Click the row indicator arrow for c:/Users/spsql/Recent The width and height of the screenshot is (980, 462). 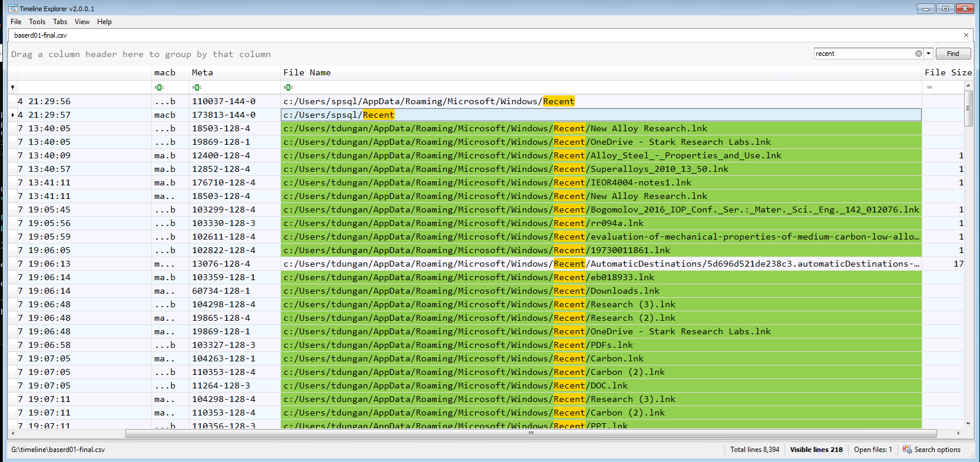[x=12, y=115]
